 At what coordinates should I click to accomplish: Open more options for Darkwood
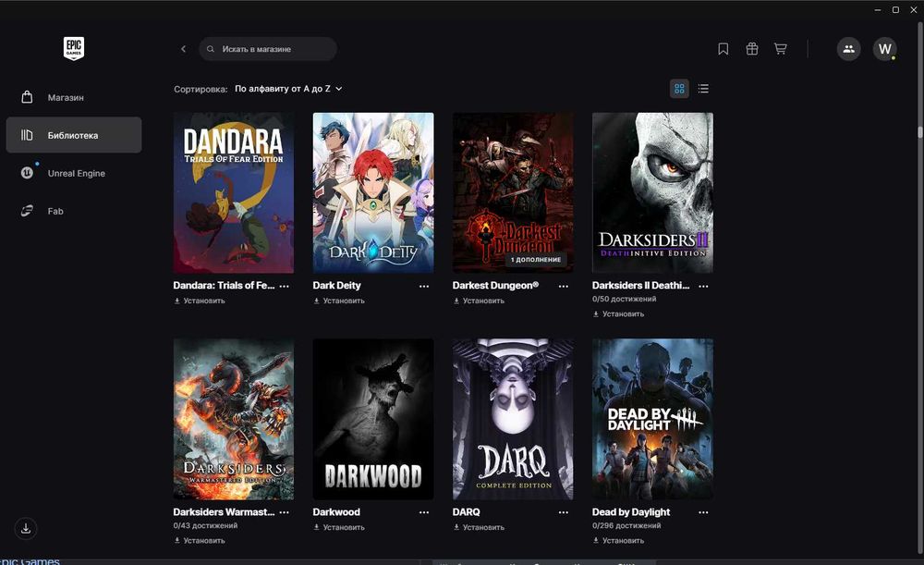pos(424,512)
